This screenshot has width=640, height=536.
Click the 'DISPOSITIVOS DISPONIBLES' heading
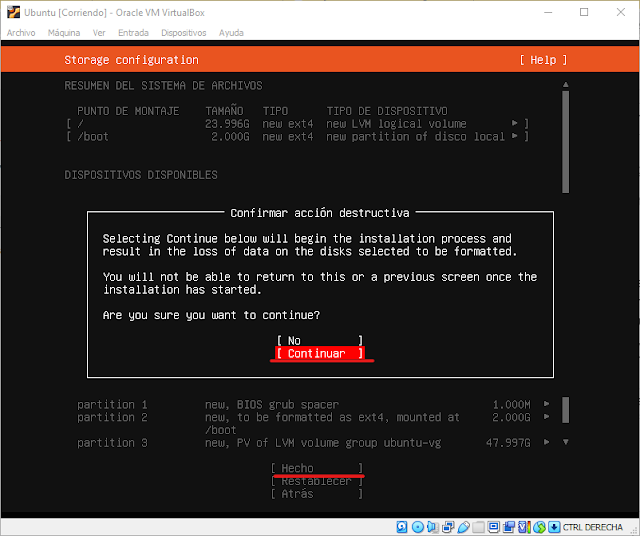click(x=141, y=175)
